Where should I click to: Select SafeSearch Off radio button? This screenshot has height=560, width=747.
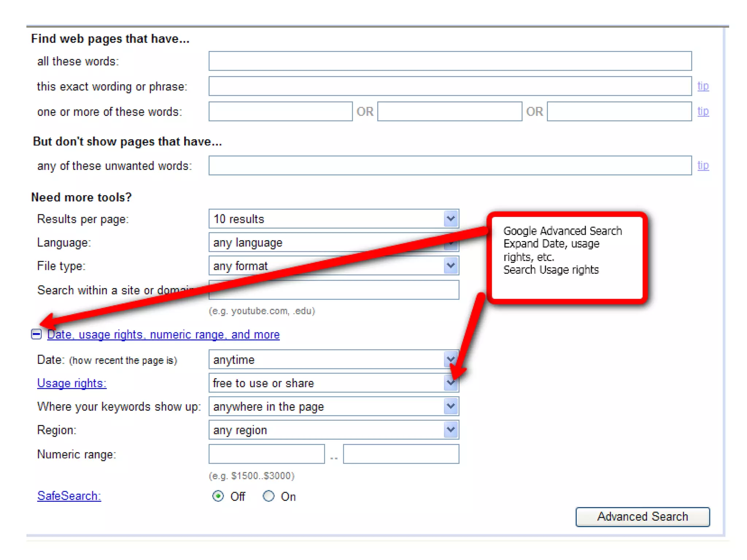pyautogui.click(x=218, y=496)
